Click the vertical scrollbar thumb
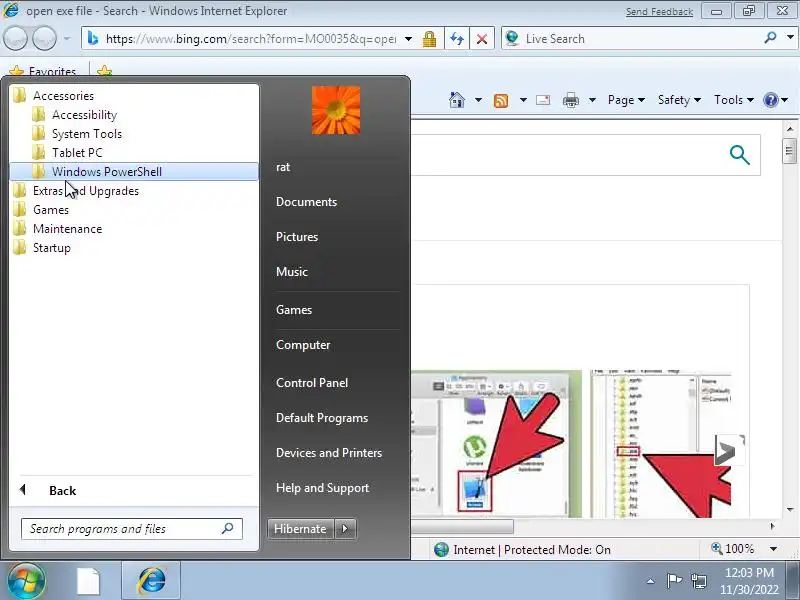The width and height of the screenshot is (800, 600). (x=789, y=151)
